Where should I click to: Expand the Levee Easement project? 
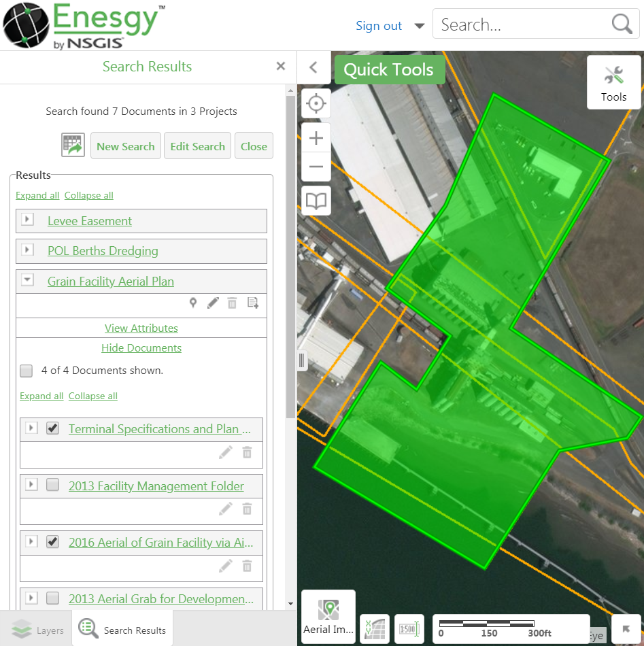28,219
